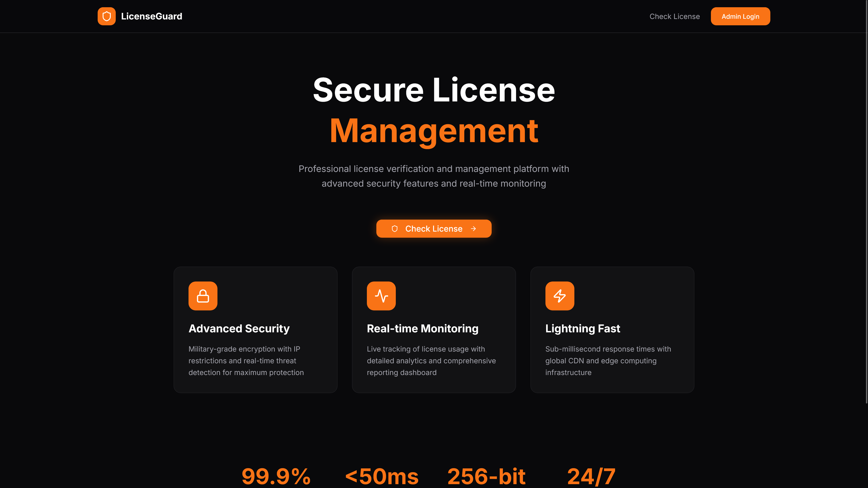The height and width of the screenshot is (488, 868).
Task: Select the Real-time Monitoring heading
Action: pyautogui.click(x=422, y=328)
